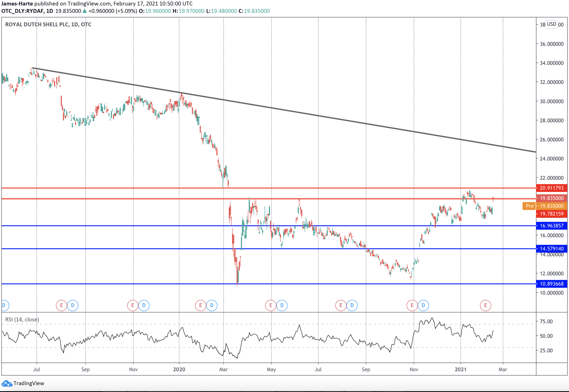Click dividend D marker between May and Jul 2020
The height and width of the screenshot is (392, 569).
tap(282, 305)
